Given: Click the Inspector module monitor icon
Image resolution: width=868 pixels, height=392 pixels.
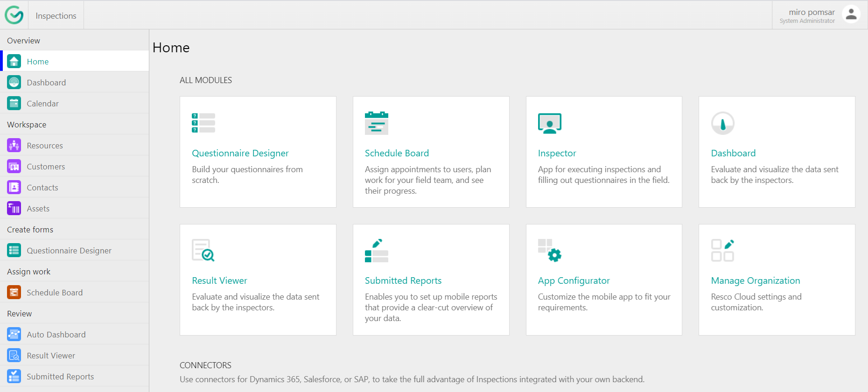Looking at the screenshot, I should click(x=549, y=123).
